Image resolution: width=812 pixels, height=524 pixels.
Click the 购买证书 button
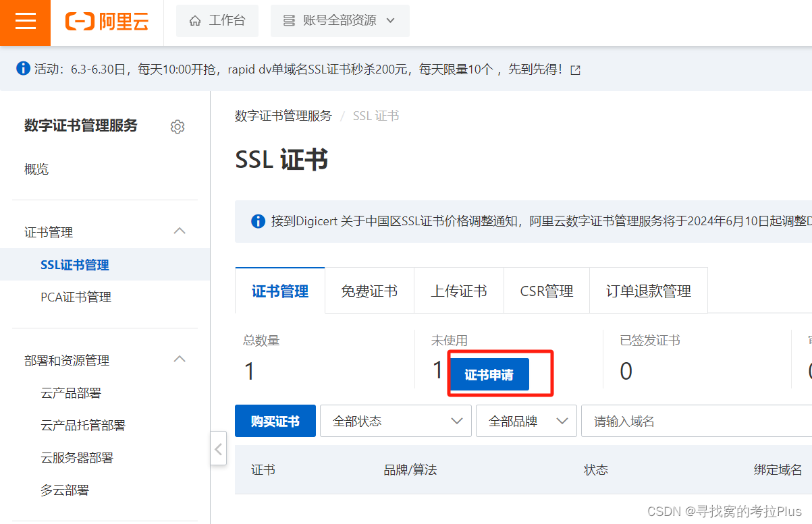point(275,421)
